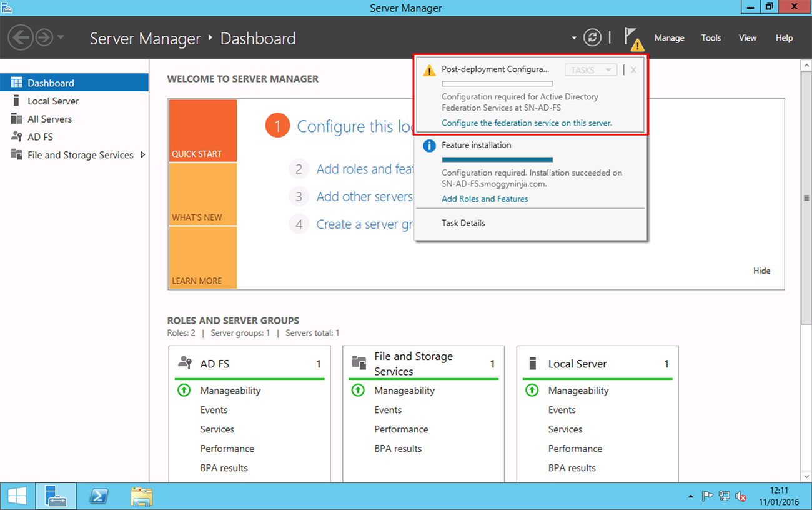Open the Manage menu
The height and width of the screenshot is (510, 812).
click(669, 37)
